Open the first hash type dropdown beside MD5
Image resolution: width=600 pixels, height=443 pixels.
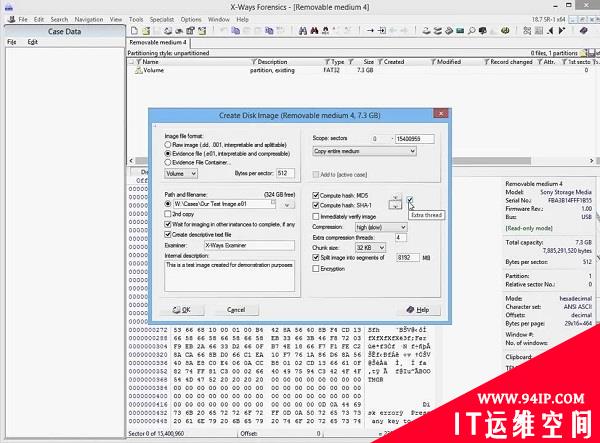coord(395,197)
